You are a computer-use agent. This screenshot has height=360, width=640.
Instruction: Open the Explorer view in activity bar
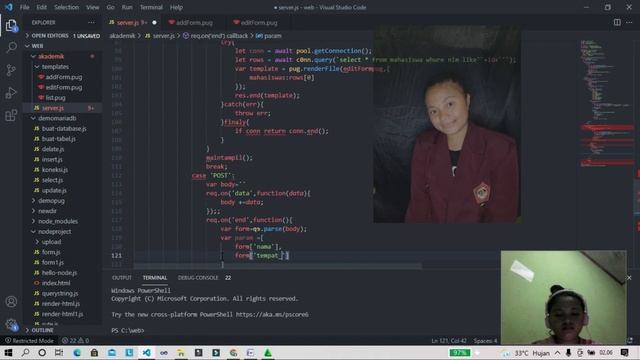pyautogui.click(x=11, y=26)
